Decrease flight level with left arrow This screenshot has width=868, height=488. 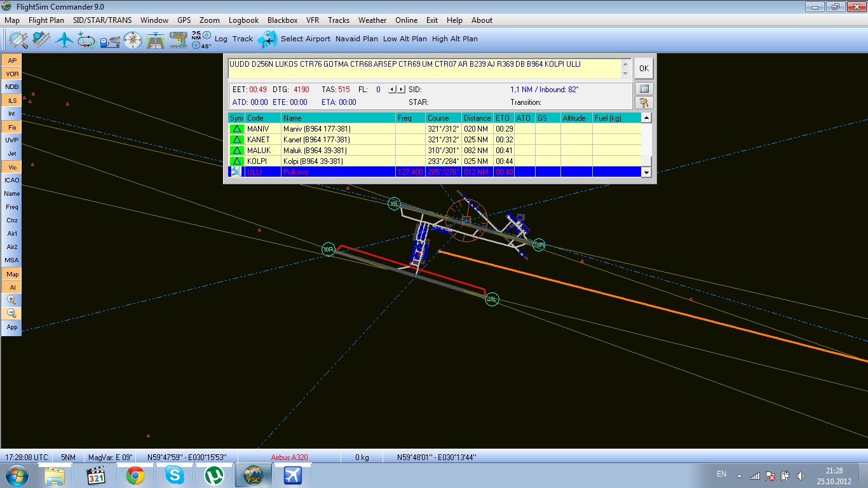point(392,90)
